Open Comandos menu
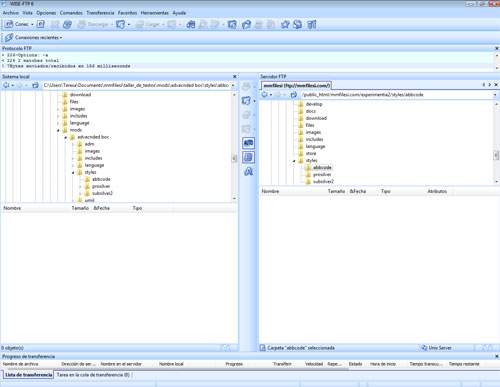Image resolution: width=500 pixels, height=387 pixels. (x=71, y=13)
